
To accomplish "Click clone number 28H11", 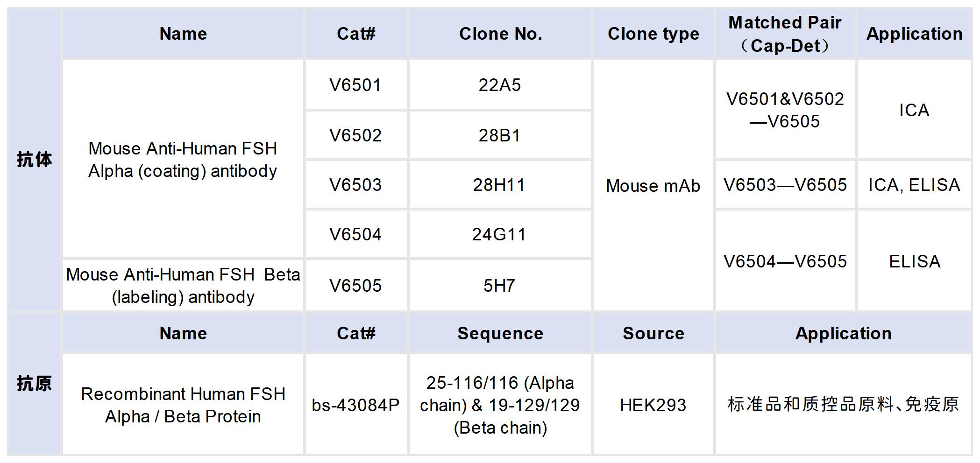I will pos(499,185).
